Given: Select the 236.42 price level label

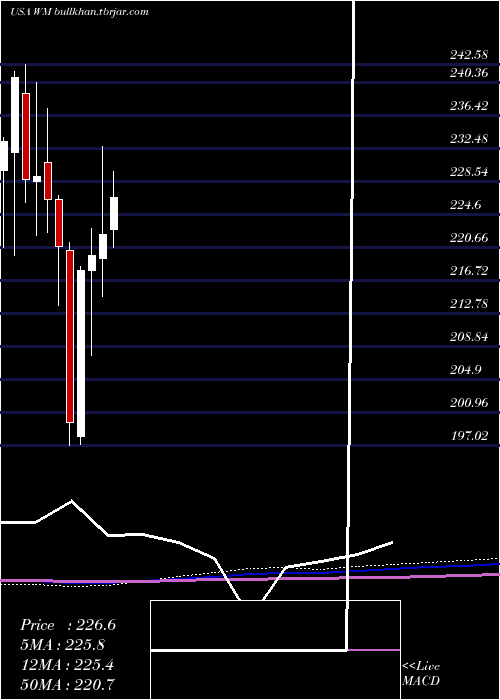Looking at the screenshot, I should [469, 105].
